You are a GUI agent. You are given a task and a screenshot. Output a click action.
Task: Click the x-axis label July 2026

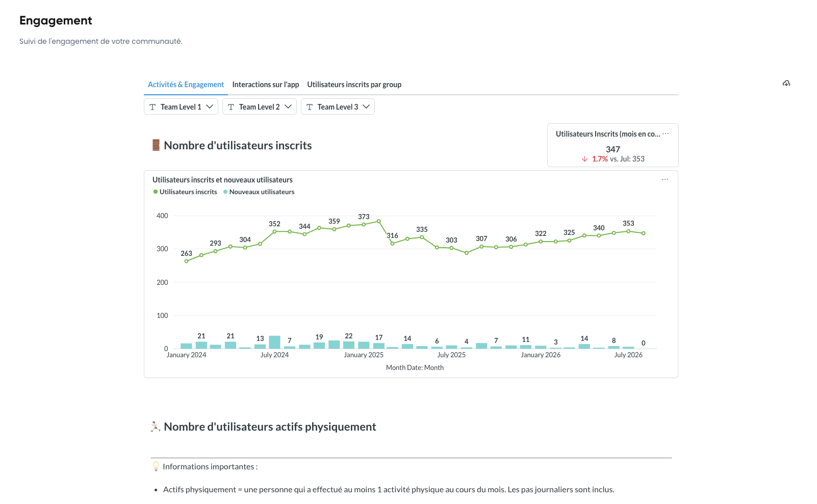[x=628, y=355]
